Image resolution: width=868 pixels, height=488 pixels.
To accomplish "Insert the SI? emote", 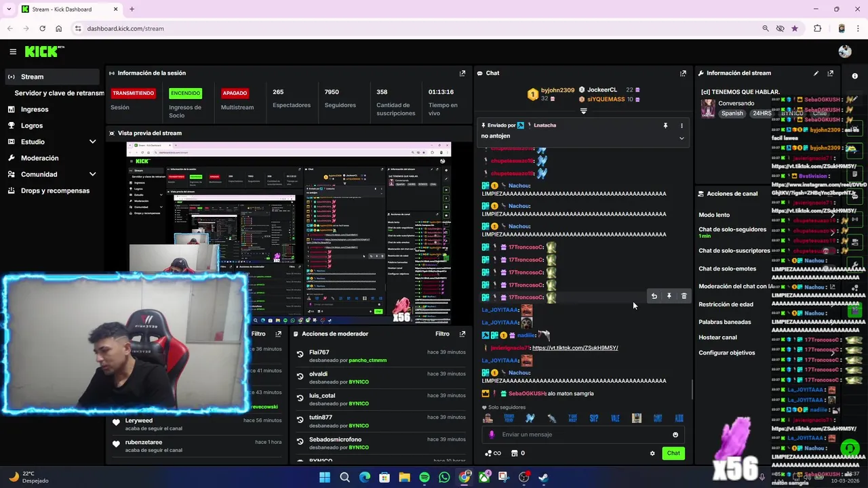I will [594, 418].
